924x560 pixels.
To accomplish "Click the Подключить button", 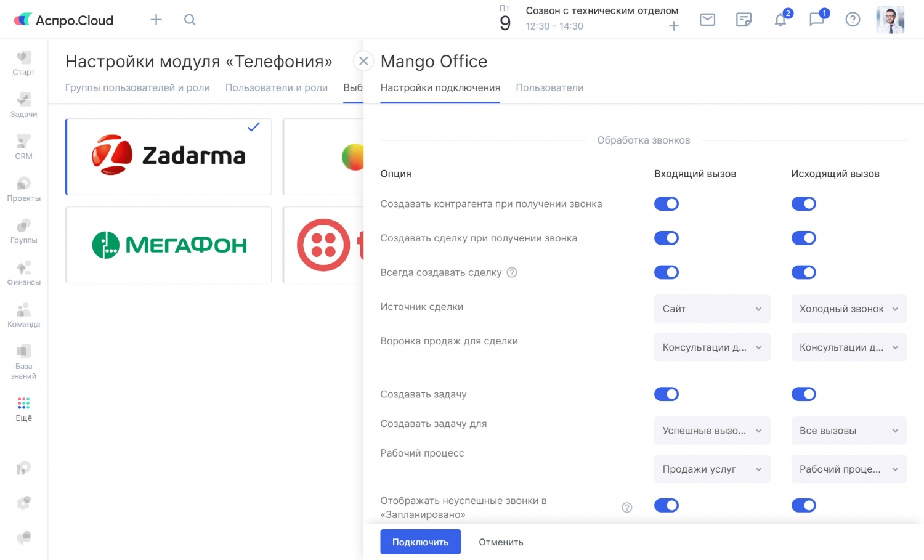I will [420, 542].
